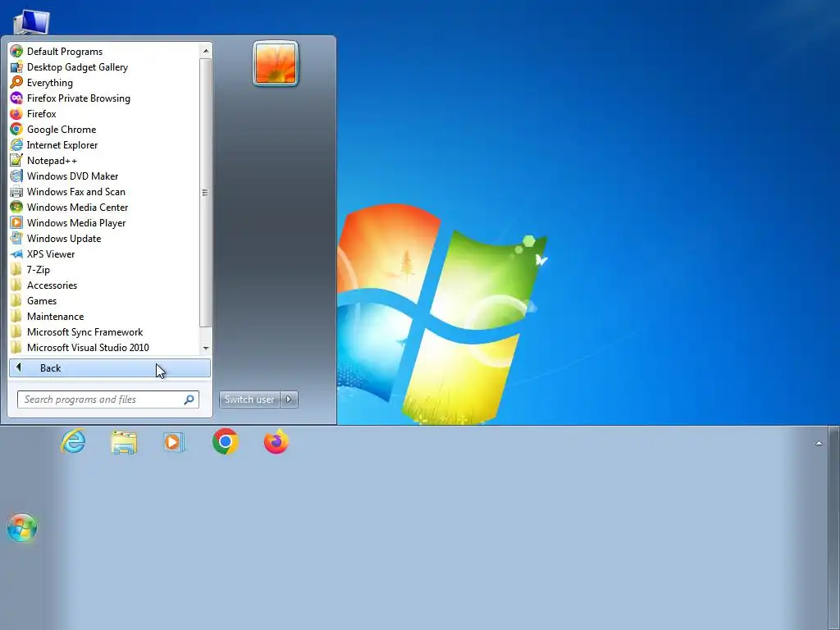Open Default Programs from the Start menu
This screenshot has width=840, height=630.
(103, 52)
